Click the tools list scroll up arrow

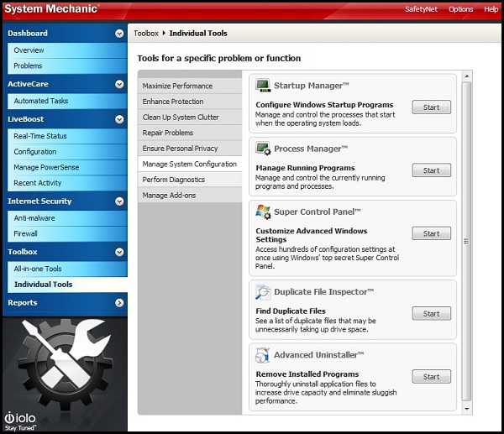point(467,76)
